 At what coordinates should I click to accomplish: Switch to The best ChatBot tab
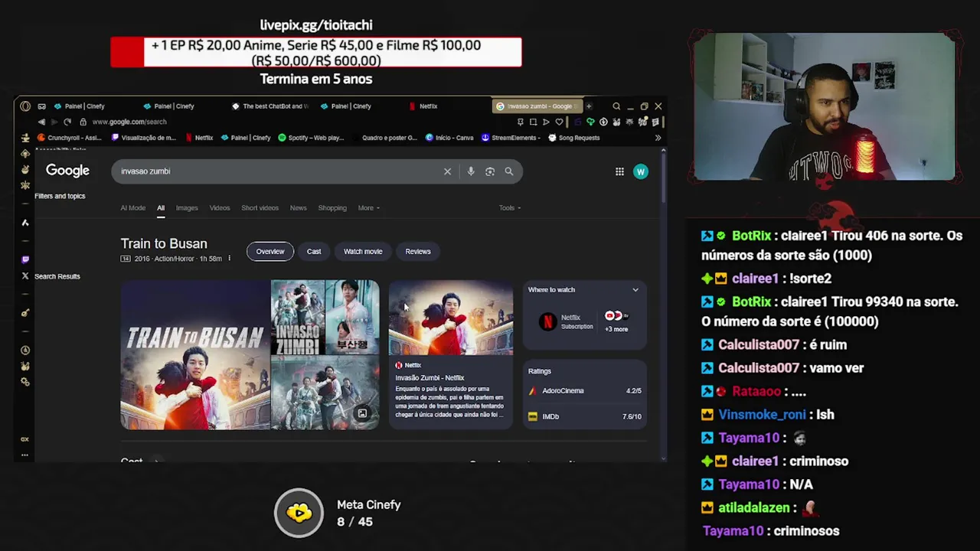[x=270, y=106]
